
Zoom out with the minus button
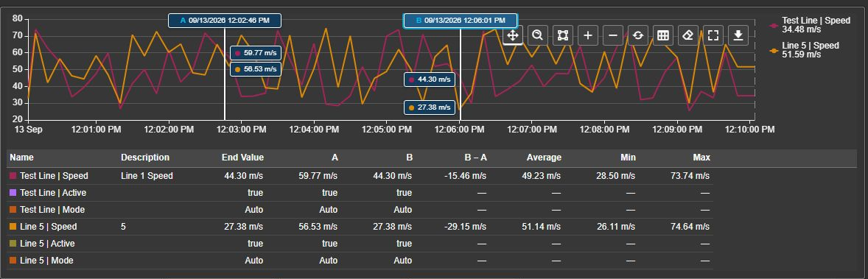pyautogui.click(x=613, y=35)
